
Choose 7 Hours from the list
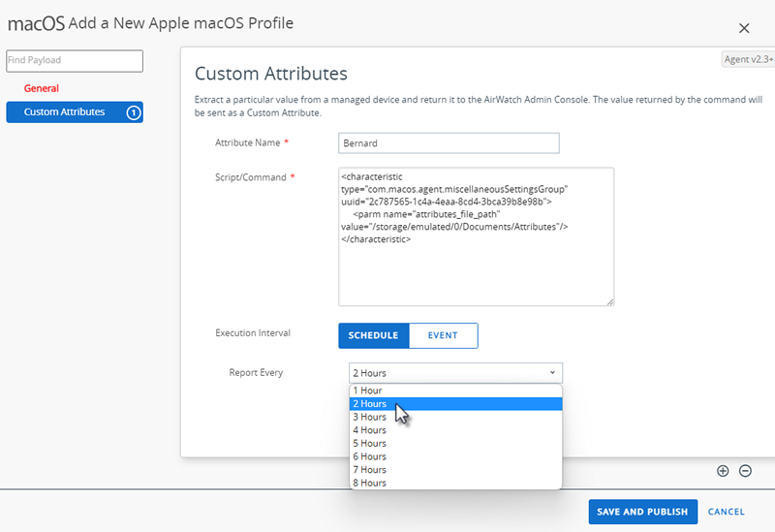455,470
